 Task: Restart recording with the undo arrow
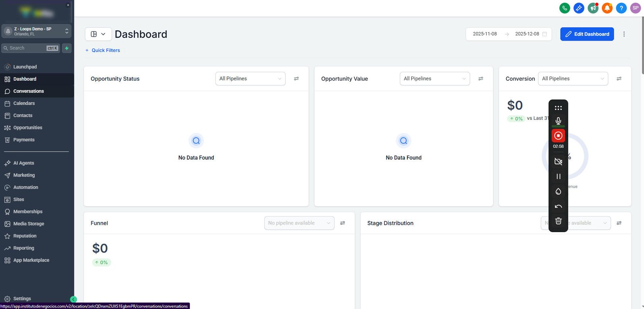[558, 206]
